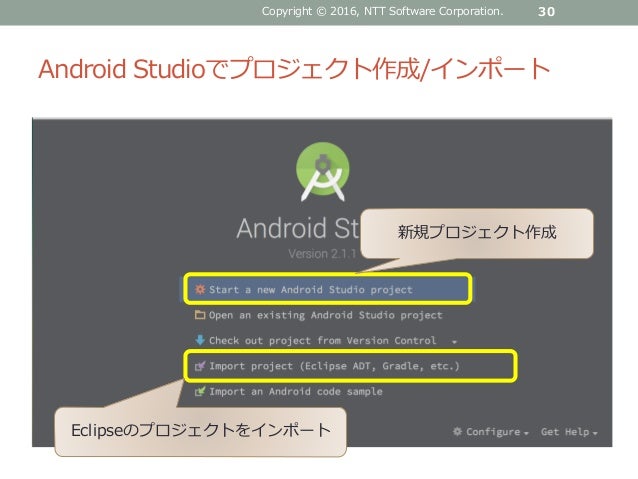The image size is (638, 479).
Task: Select Import an Android code sample
Action: coord(295,392)
